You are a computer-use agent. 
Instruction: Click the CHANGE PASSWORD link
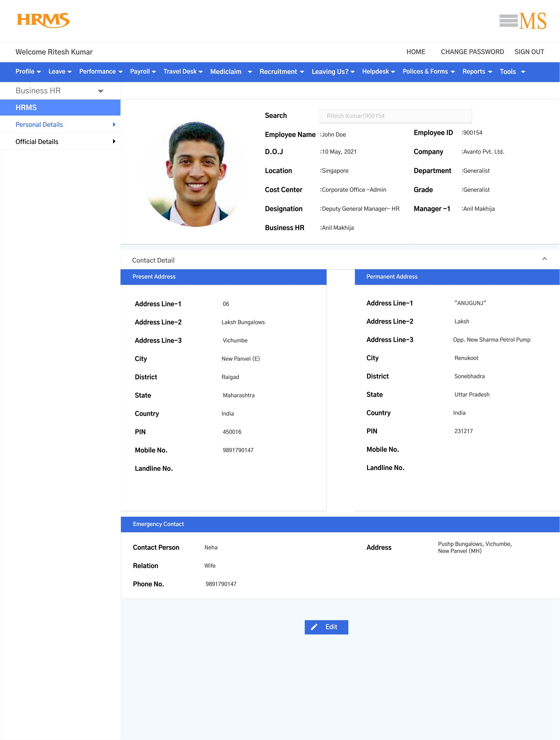(472, 52)
